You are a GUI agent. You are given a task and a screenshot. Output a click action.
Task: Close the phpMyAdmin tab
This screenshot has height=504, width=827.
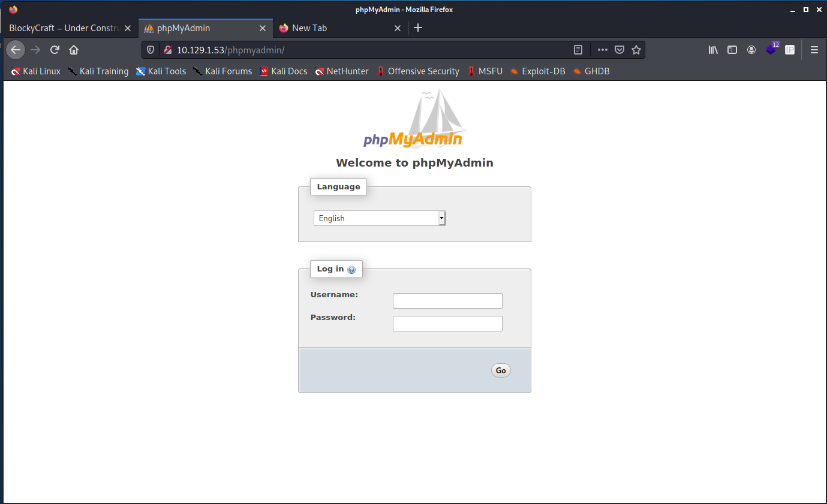(x=262, y=28)
